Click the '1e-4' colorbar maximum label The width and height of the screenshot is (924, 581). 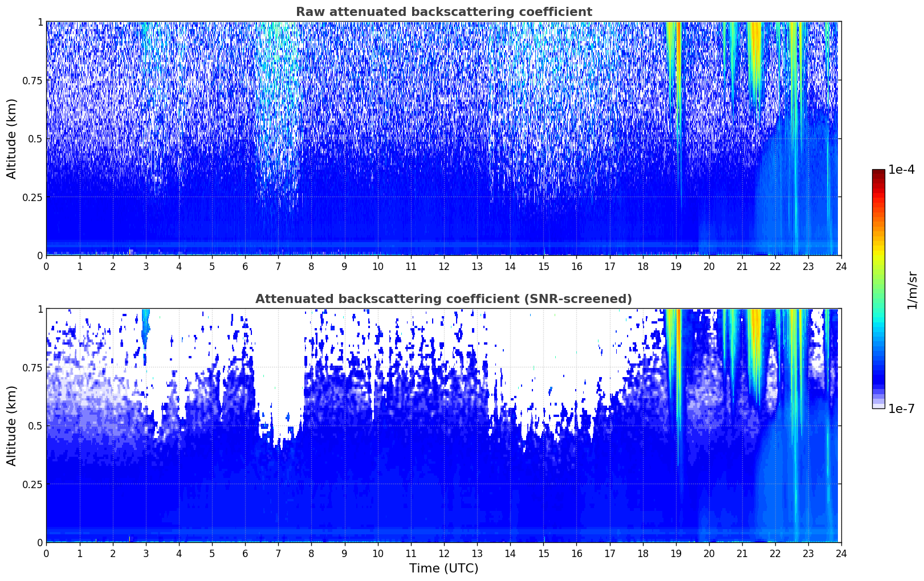tap(901, 170)
